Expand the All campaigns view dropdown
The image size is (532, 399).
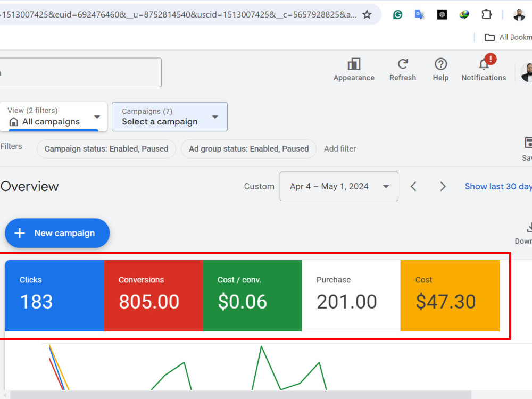(x=54, y=117)
